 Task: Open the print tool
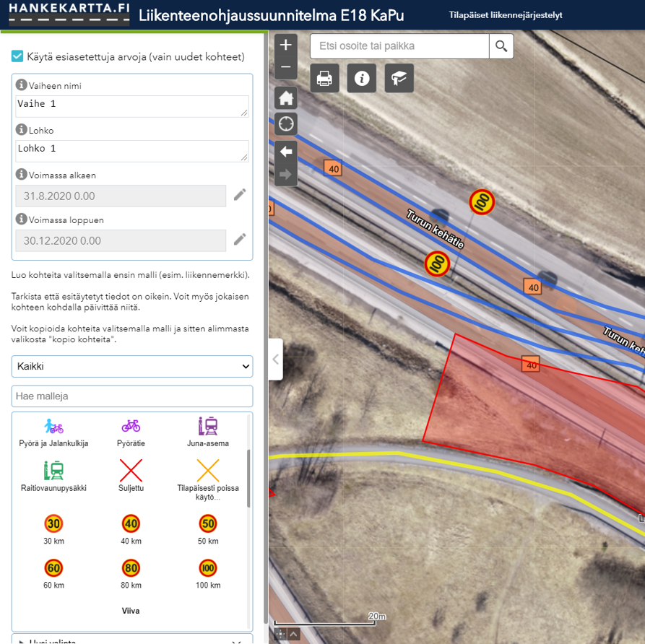[324, 78]
